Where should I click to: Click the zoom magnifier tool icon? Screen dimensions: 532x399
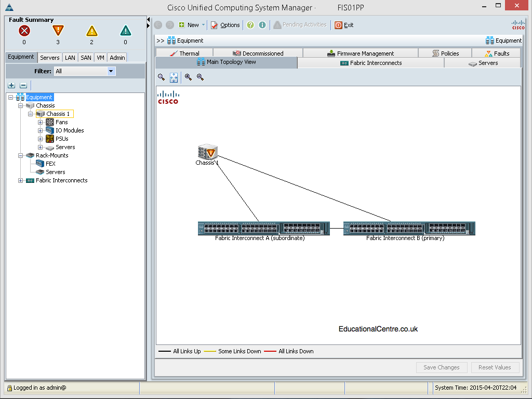click(162, 77)
